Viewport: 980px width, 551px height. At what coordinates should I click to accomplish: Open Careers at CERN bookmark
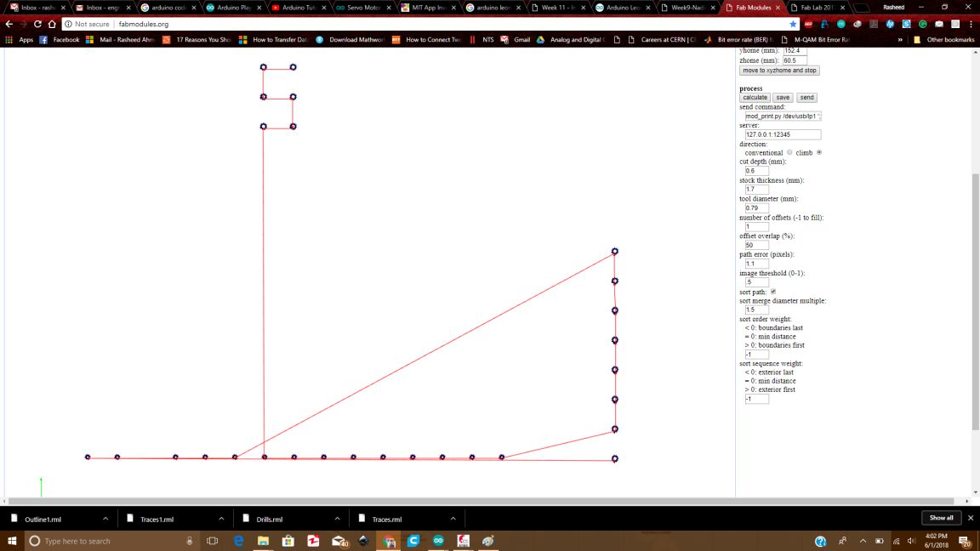coord(661,39)
